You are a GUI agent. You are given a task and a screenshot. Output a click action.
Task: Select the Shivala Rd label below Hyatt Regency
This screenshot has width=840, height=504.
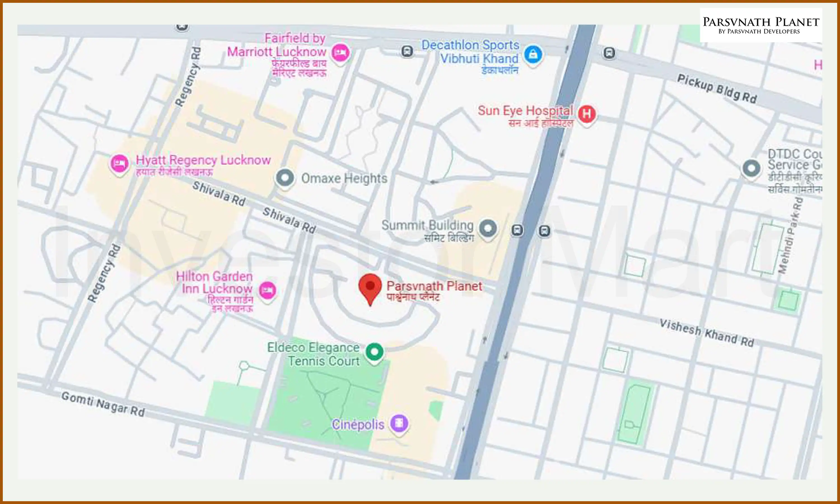pos(219,193)
